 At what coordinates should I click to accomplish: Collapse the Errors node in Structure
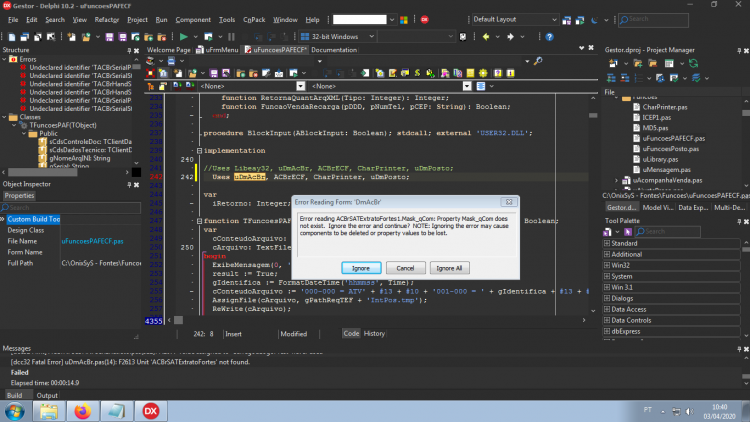(x=5, y=59)
